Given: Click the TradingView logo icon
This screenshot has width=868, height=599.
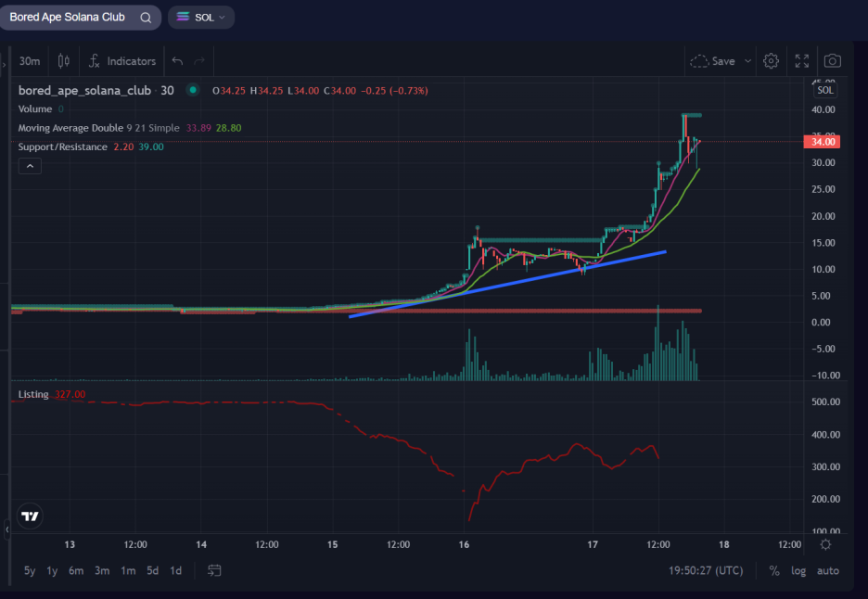Looking at the screenshot, I should coord(30,516).
